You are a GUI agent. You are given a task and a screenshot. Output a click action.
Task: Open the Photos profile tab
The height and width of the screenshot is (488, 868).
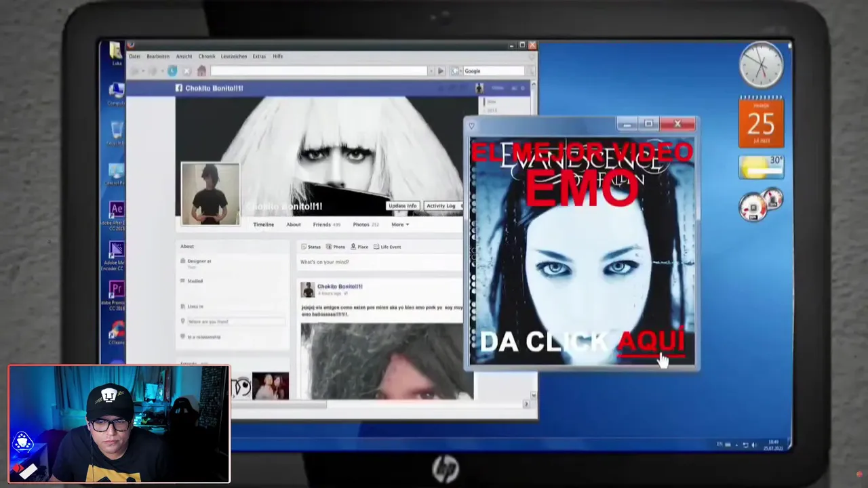[x=365, y=224]
